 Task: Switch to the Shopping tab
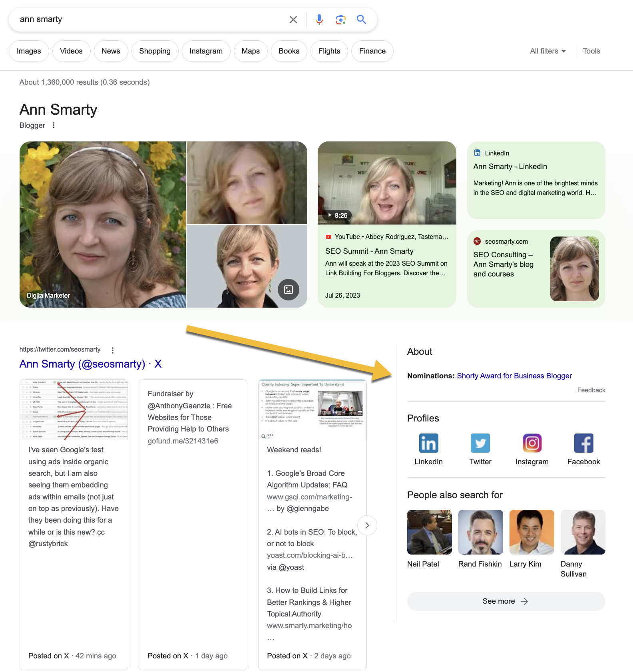click(155, 51)
